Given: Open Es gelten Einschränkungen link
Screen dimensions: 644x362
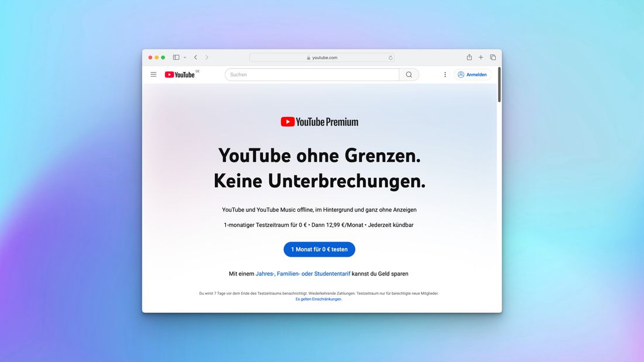Looking at the screenshot, I should (x=318, y=299).
